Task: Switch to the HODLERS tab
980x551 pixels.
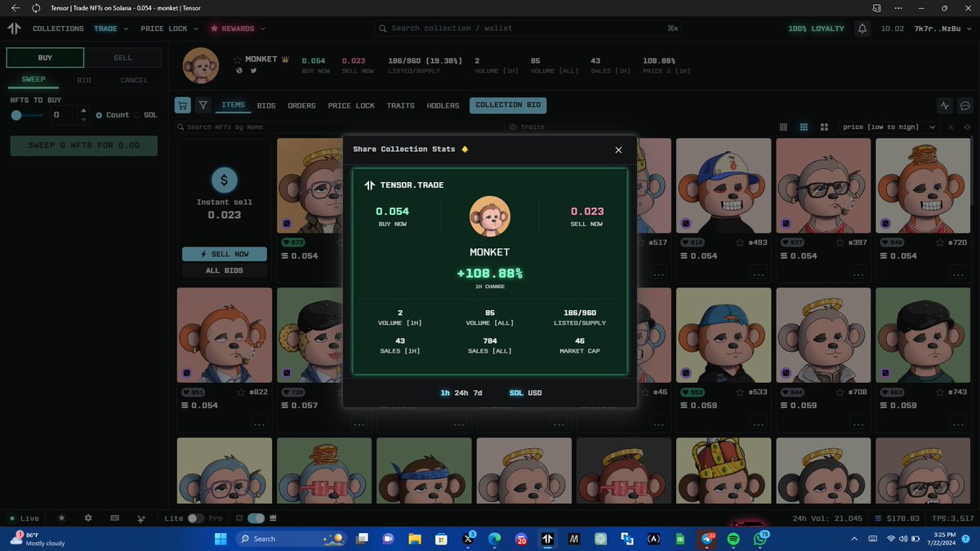Action: click(442, 105)
